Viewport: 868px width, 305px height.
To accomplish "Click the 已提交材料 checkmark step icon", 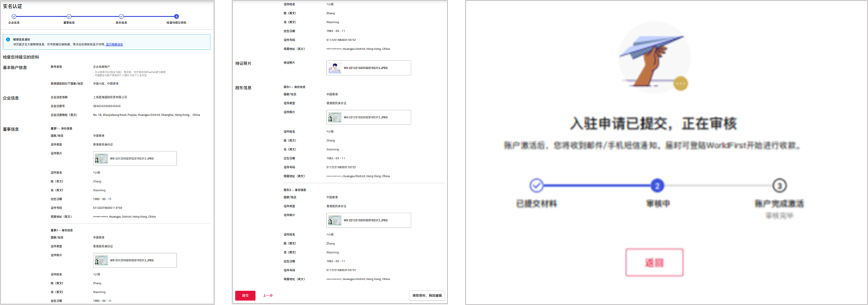I will pyautogui.click(x=536, y=185).
